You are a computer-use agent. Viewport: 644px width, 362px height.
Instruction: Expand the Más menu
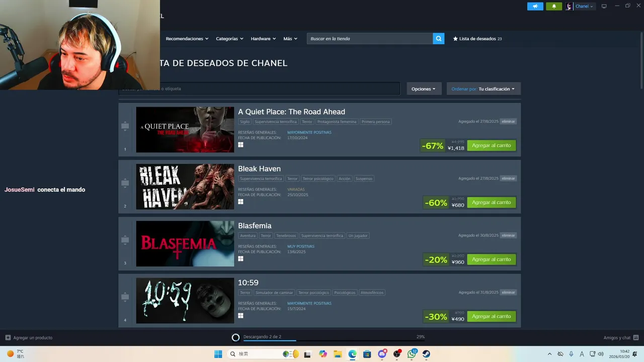pos(290,39)
